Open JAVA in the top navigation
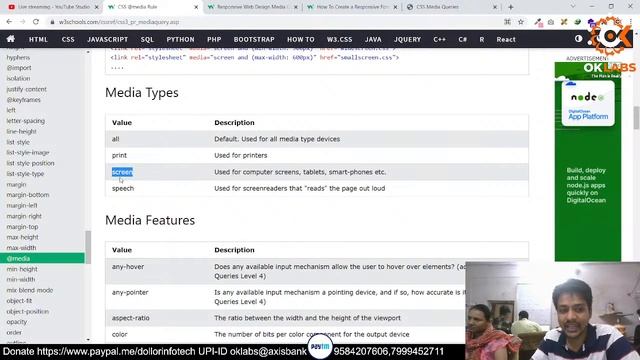 tap(373, 39)
